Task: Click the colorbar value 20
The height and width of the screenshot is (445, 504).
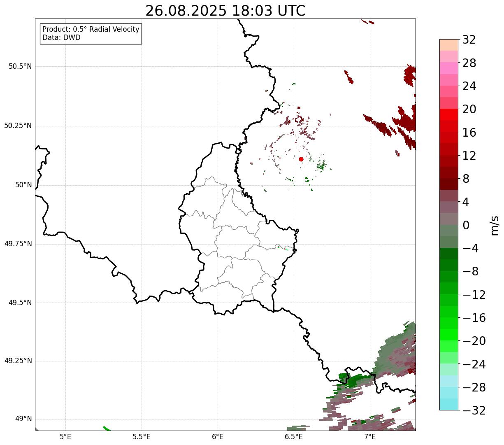Action: pyautogui.click(x=469, y=109)
